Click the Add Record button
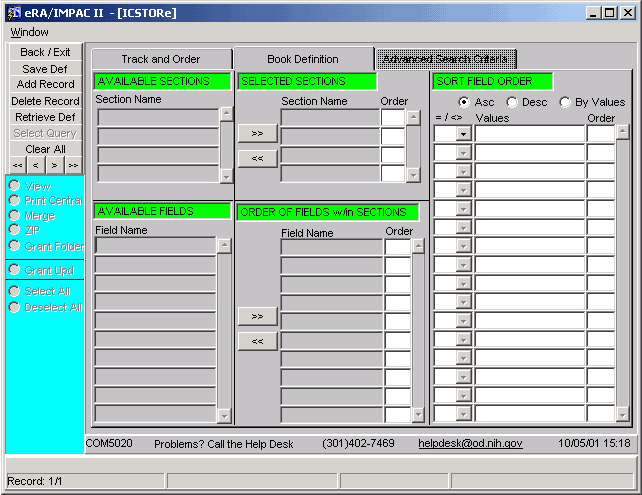 [x=45, y=84]
